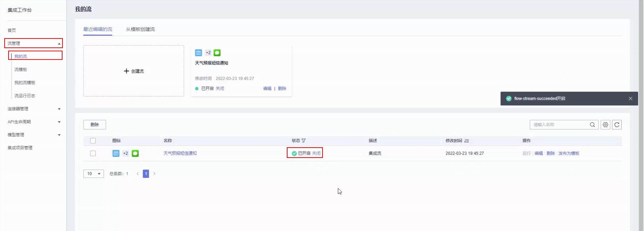
Task: Open 首页 in the sidebar
Action: (x=12, y=30)
